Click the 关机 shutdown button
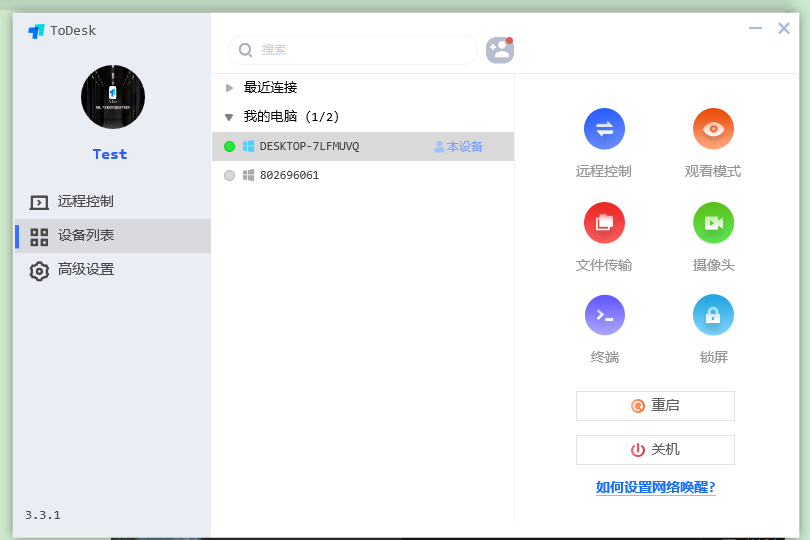 (x=655, y=450)
